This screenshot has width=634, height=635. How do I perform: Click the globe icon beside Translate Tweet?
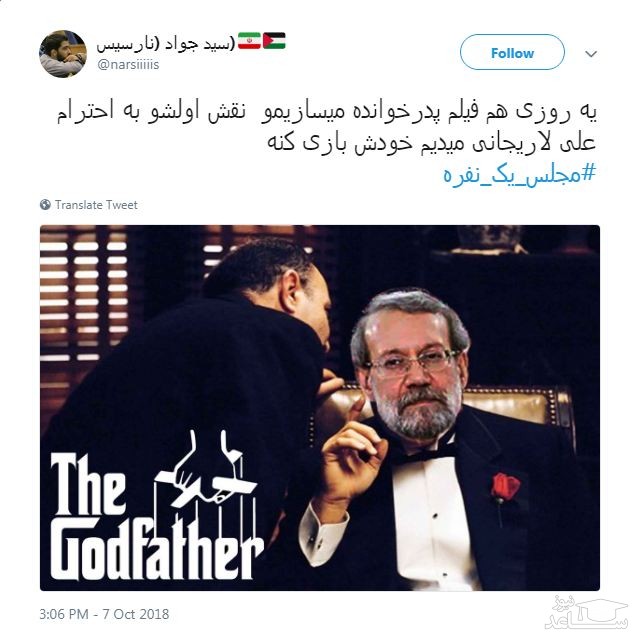[45, 205]
